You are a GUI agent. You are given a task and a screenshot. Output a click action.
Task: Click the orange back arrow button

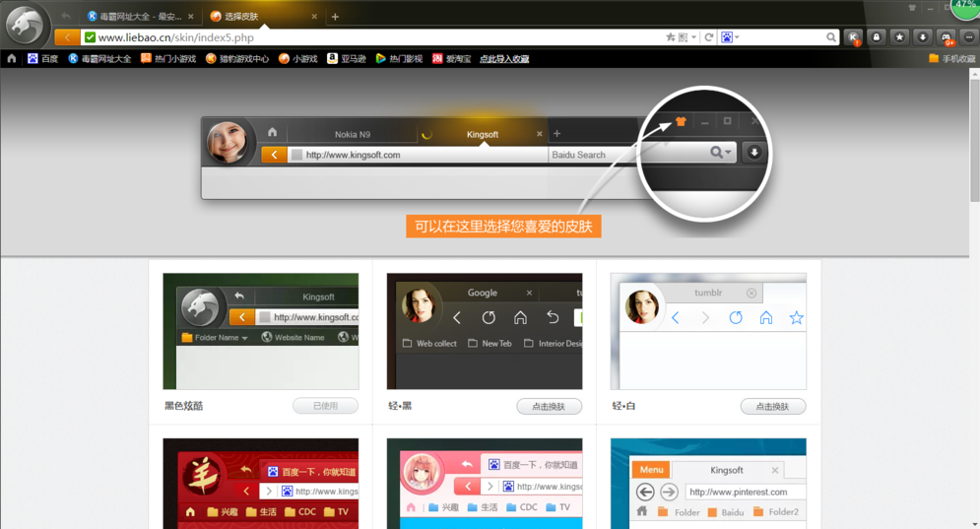(67, 37)
